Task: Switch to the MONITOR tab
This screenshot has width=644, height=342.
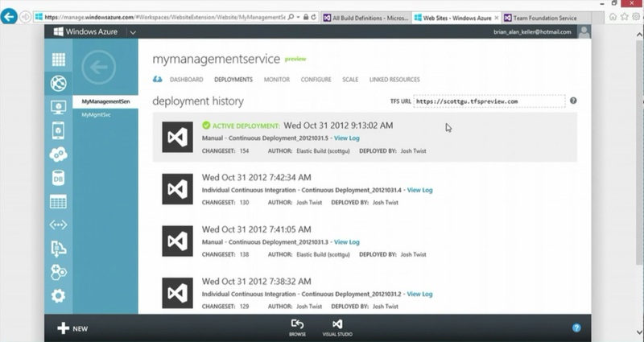Action: [x=277, y=79]
